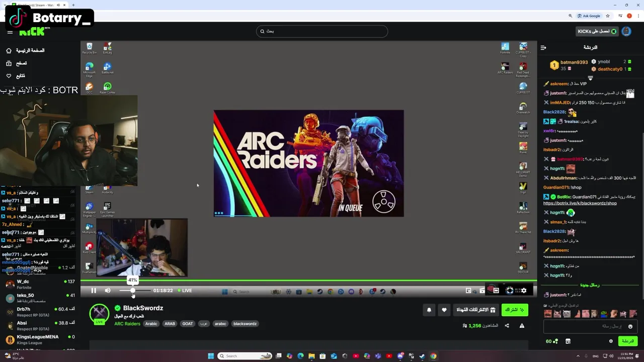This screenshot has width=644, height=362.
Task: Open Microsoft Edge from the taskbar
Action: [300, 356]
